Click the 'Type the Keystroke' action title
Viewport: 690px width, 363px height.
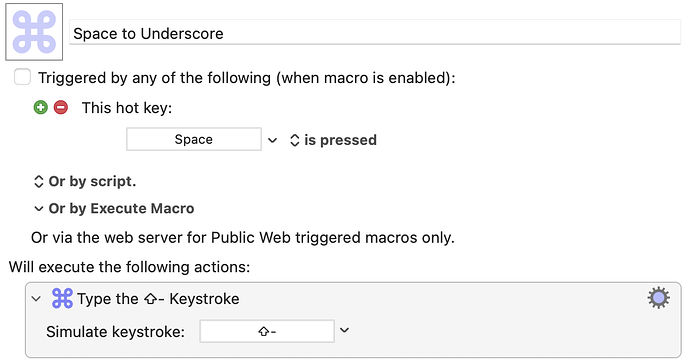[x=158, y=299]
